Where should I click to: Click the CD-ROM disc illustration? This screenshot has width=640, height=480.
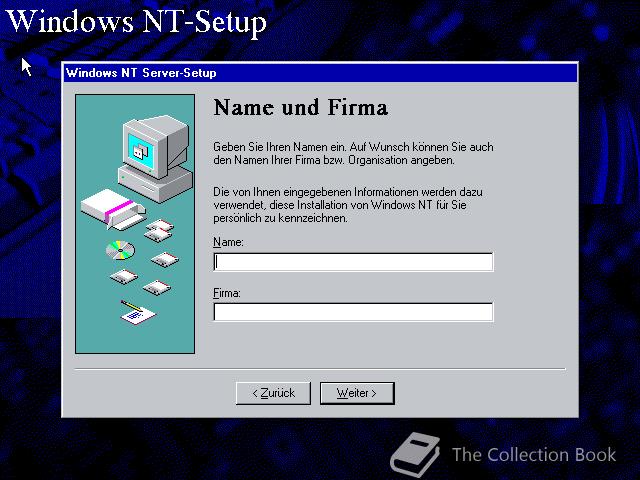(120, 250)
